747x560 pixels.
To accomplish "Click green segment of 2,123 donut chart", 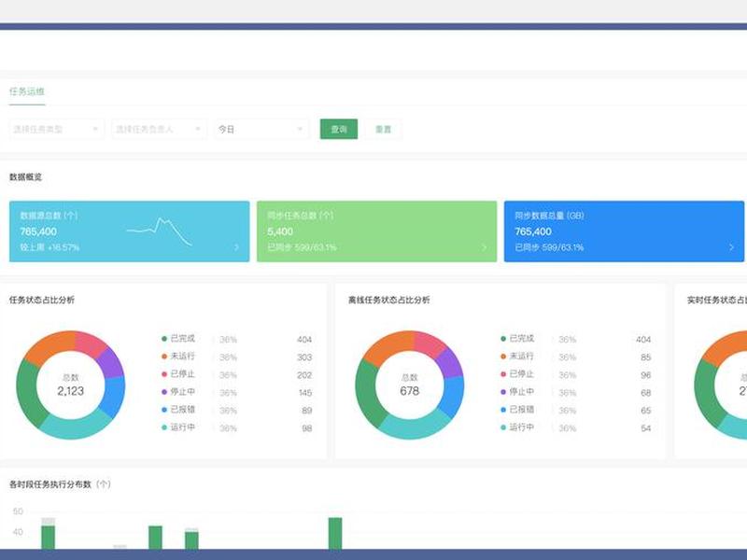I will point(28,393).
